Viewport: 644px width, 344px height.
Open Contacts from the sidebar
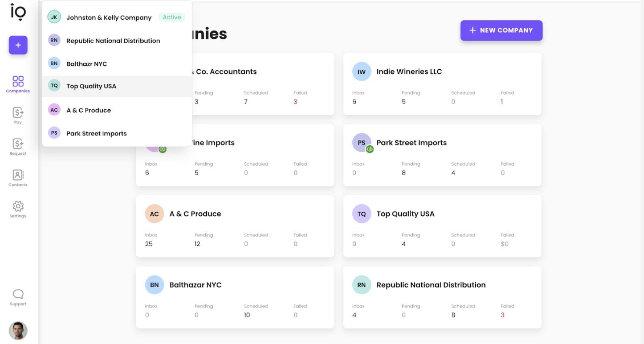pos(17,178)
